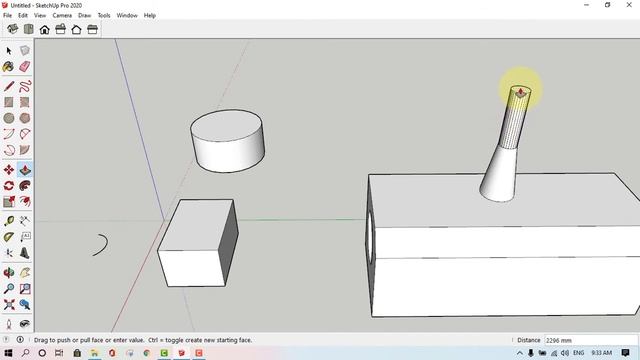Click the Zoom Extents tool
Image resolution: width=640 pixels, height=360 pixels.
(x=9, y=304)
